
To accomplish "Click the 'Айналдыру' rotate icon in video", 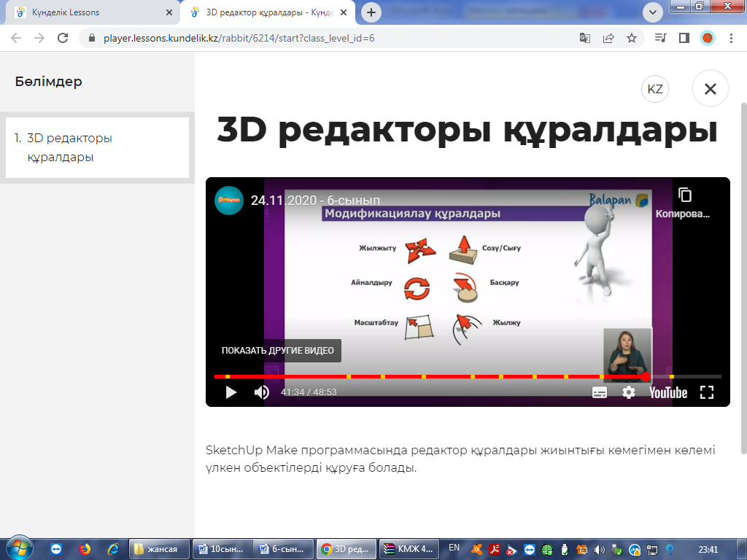I will click(417, 289).
